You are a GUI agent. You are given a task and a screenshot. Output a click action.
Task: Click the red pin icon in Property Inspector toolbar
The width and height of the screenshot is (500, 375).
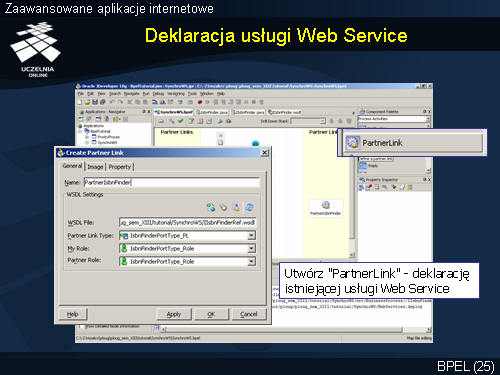(x=369, y=187)
